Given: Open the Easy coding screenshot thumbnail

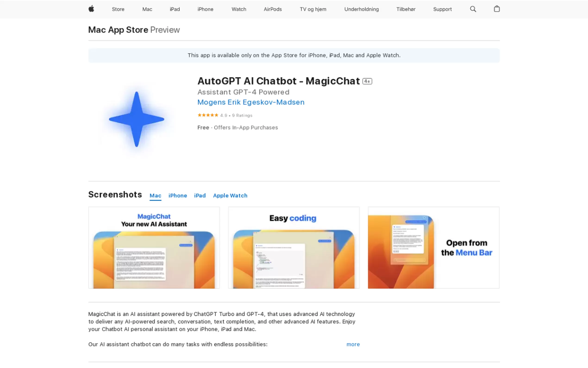Looking at the screenshot, I should tap(294, 247).
